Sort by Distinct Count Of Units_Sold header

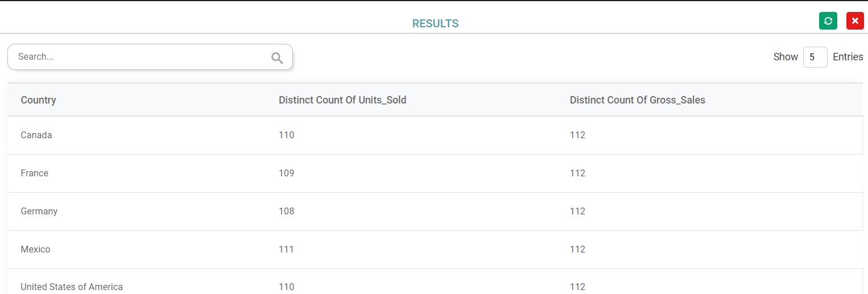click(x=342, y=100)
